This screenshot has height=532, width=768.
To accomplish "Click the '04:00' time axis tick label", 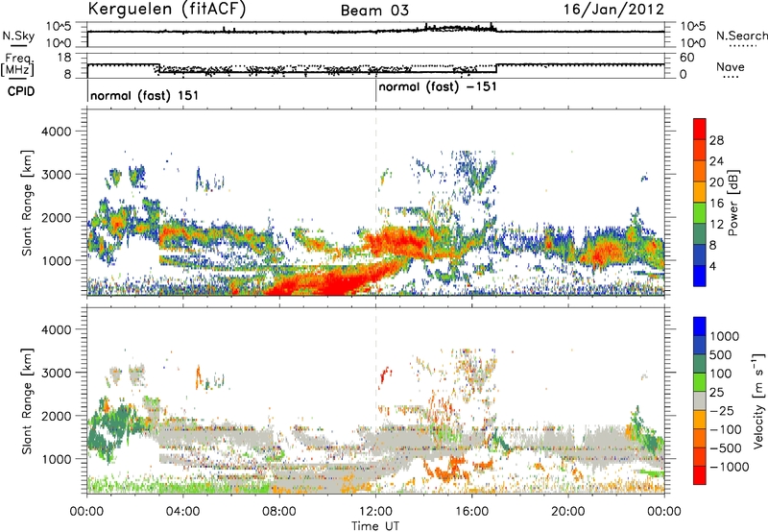I will tap(183, 512).
